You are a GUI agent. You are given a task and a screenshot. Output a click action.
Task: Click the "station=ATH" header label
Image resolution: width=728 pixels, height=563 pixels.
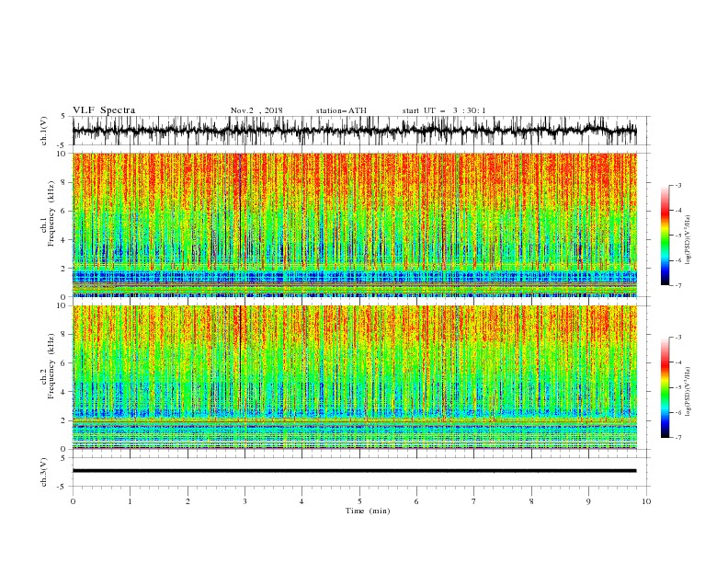tap(341, 110)
